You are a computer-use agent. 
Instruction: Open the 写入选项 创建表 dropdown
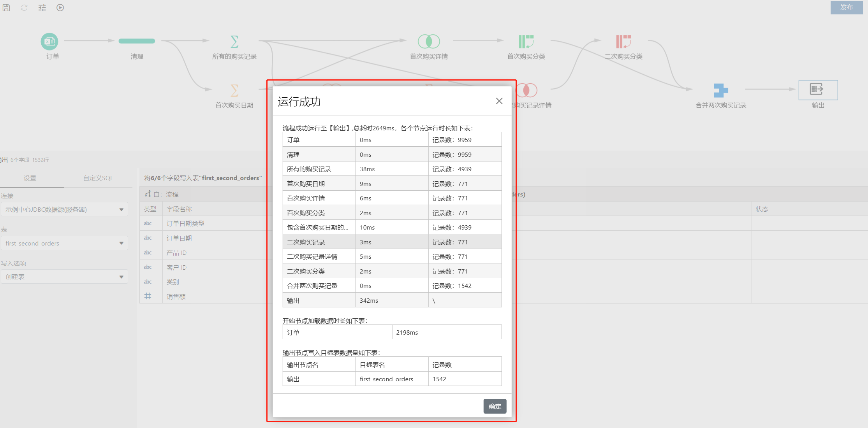64,277
